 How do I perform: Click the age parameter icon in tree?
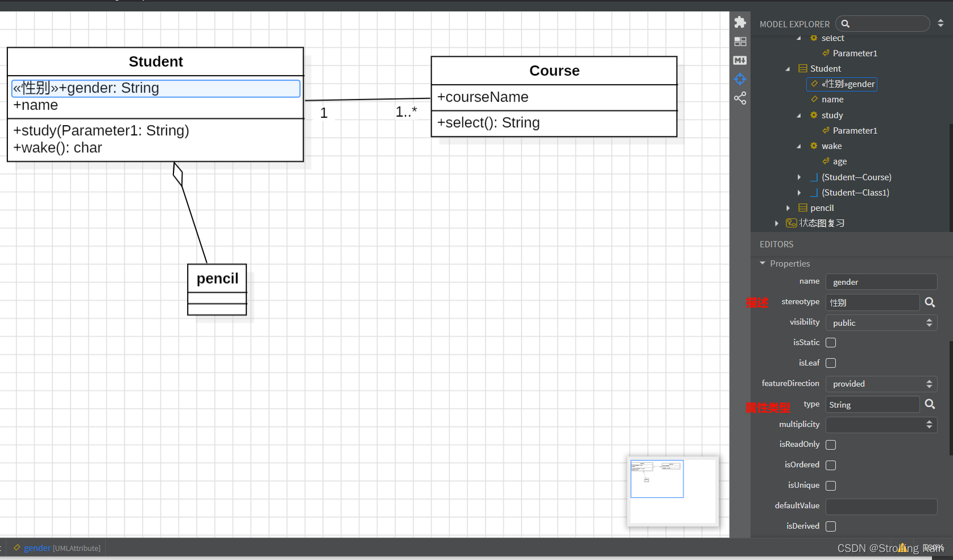[826, 161]
